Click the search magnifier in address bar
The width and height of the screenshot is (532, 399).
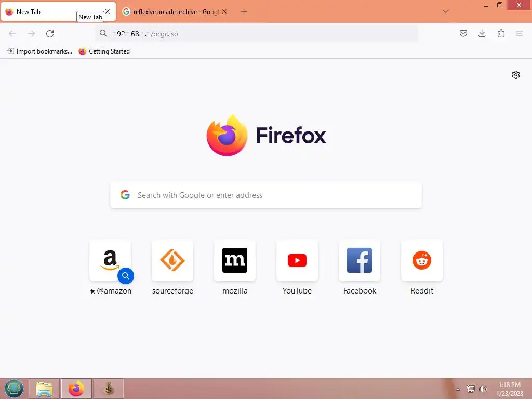pyautogui.click(x=103, y=33)
